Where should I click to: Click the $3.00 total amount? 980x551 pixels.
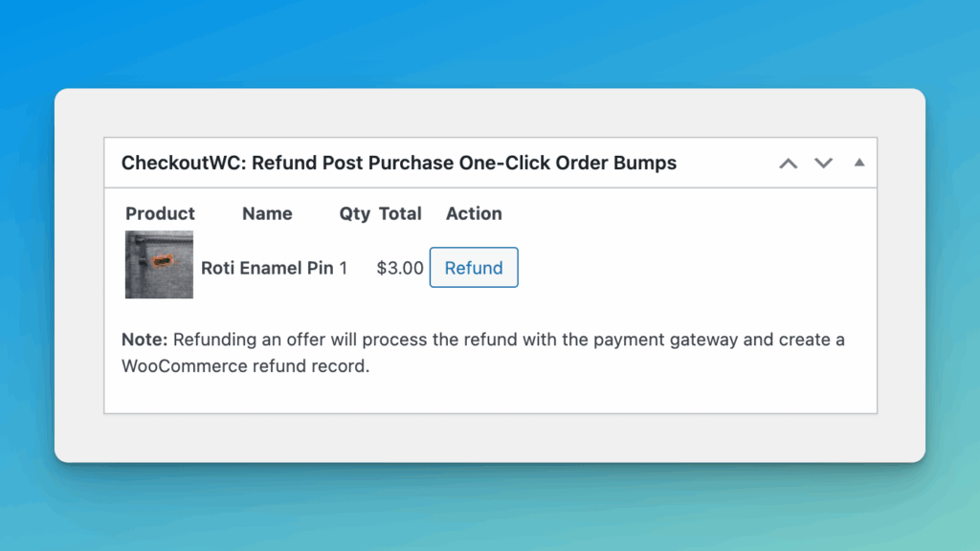click(399, 268)
